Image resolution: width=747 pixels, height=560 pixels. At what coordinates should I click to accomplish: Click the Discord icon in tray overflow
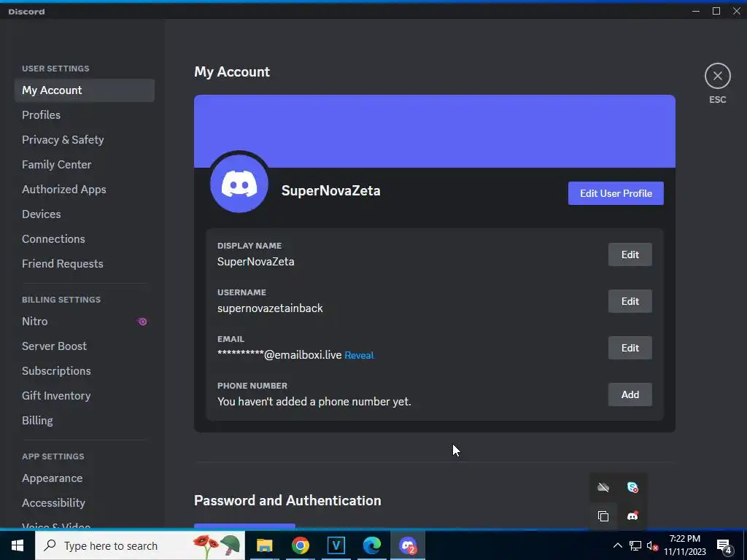(632, 516)
